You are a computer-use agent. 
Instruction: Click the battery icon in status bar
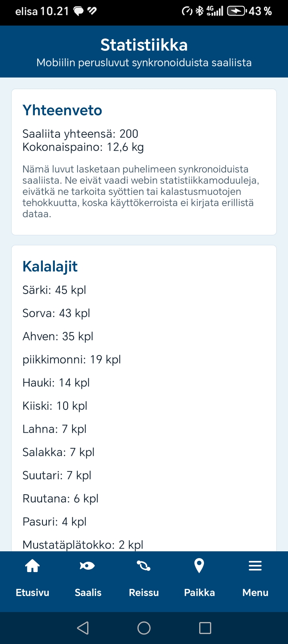pyautogui.click(x=236, y=11)
